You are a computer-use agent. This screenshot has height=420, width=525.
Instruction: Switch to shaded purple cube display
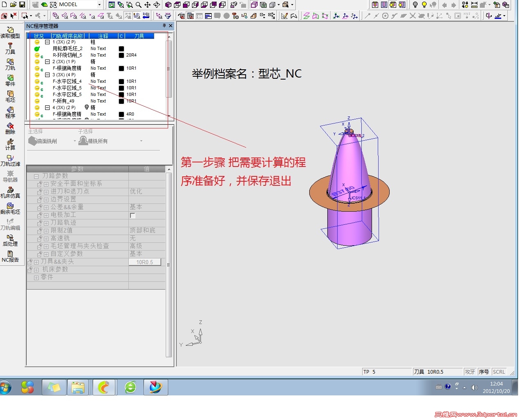point(168,5)
